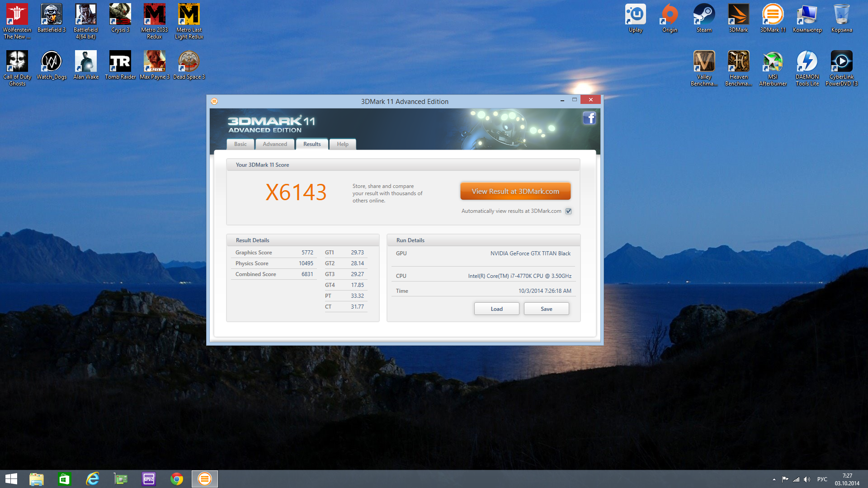Viewport: 868px width, 488px height.
Task: Switch to the Advanced tab
Action: (x=275, y=144)
